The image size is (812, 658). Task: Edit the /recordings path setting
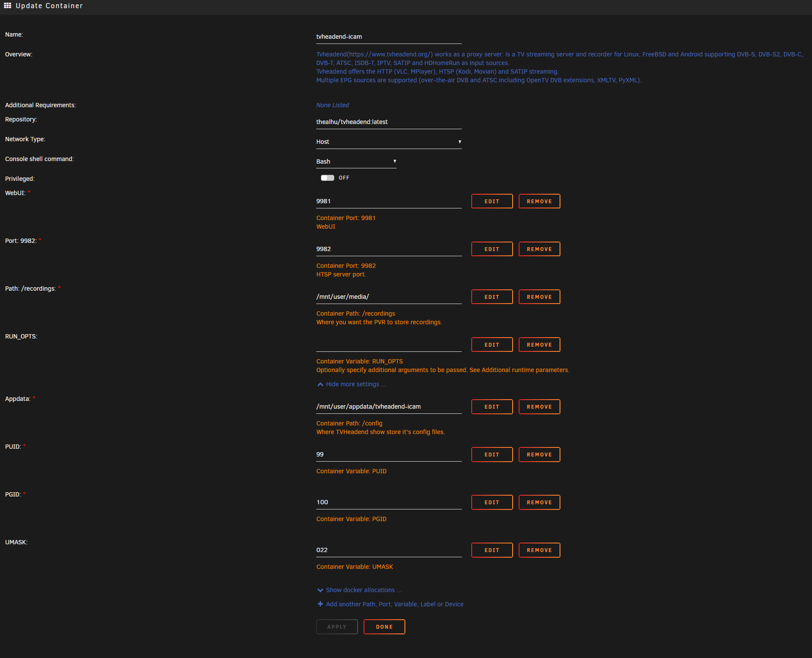point(492,297)
